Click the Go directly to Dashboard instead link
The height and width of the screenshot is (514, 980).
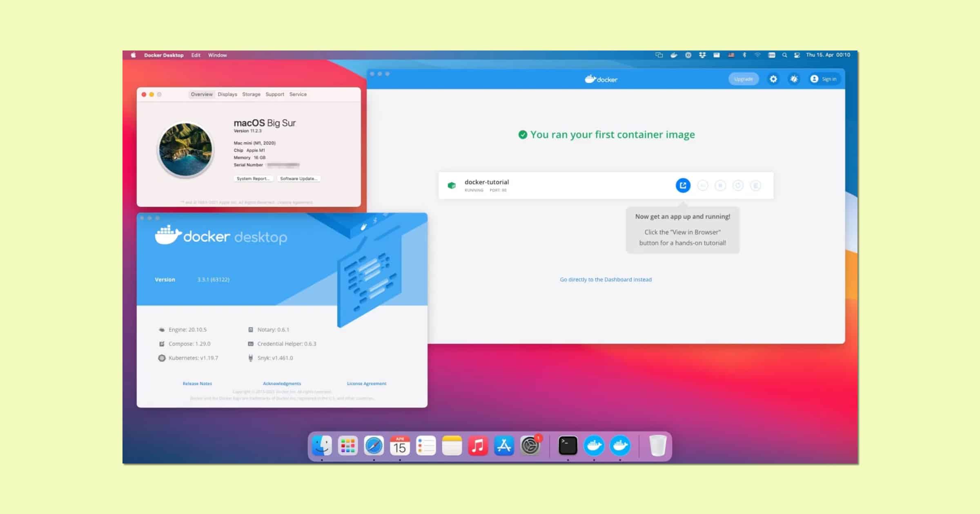tap(606, 279)
